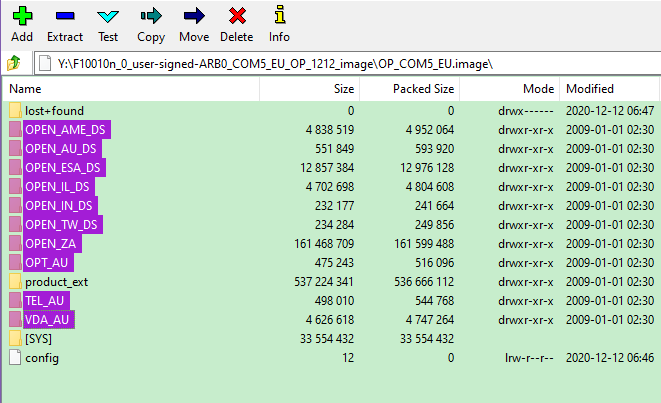Select the OPEN_ESA_DS folder icon
The image size is (661, 403).
(15, 167)
